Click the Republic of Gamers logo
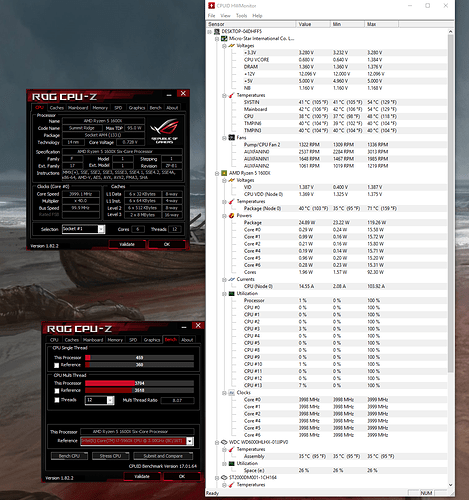Viewport: 469px width, 500px height. click(164, 131)
